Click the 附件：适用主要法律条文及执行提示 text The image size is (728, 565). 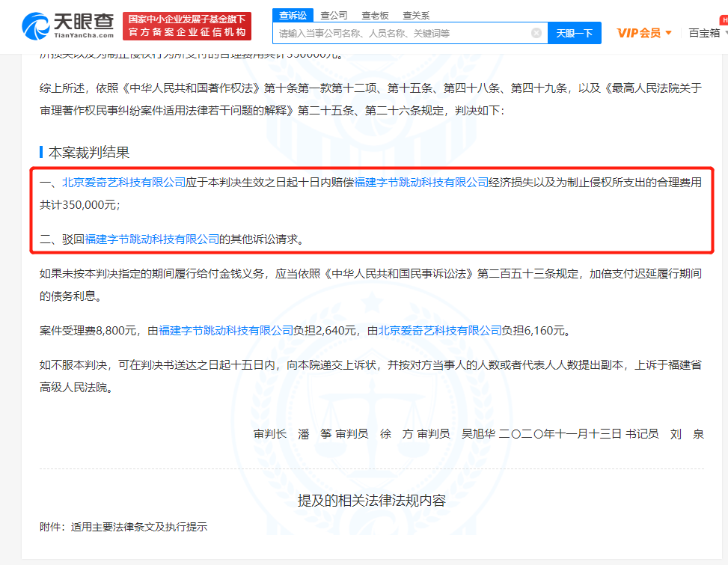[123, 527]
